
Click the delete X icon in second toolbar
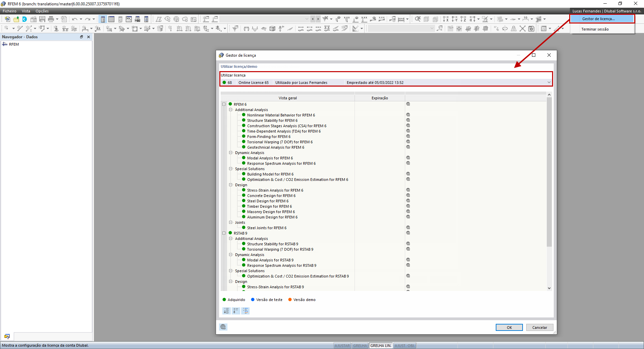coord(523,29)
